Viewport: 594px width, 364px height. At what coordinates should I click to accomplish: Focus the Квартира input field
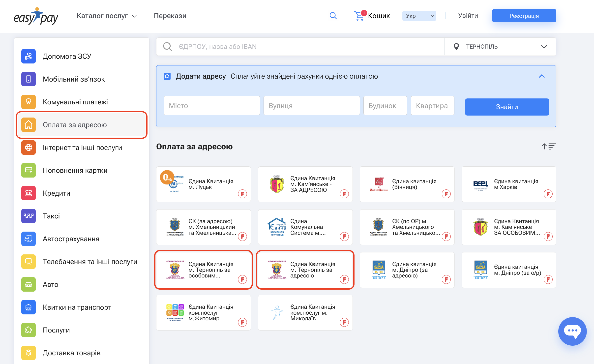pos(432,106)
